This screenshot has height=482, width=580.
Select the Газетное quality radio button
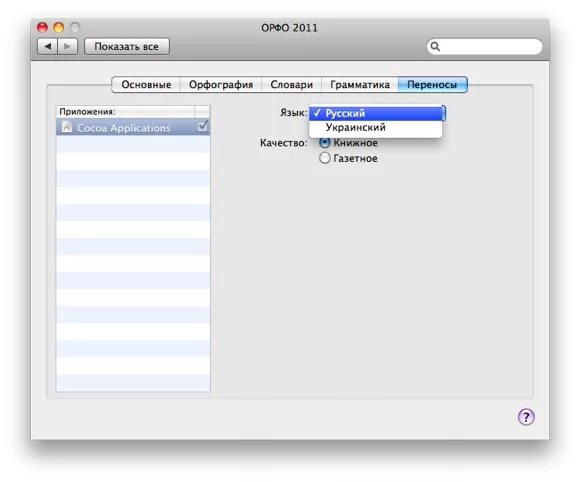pos(324,158)
